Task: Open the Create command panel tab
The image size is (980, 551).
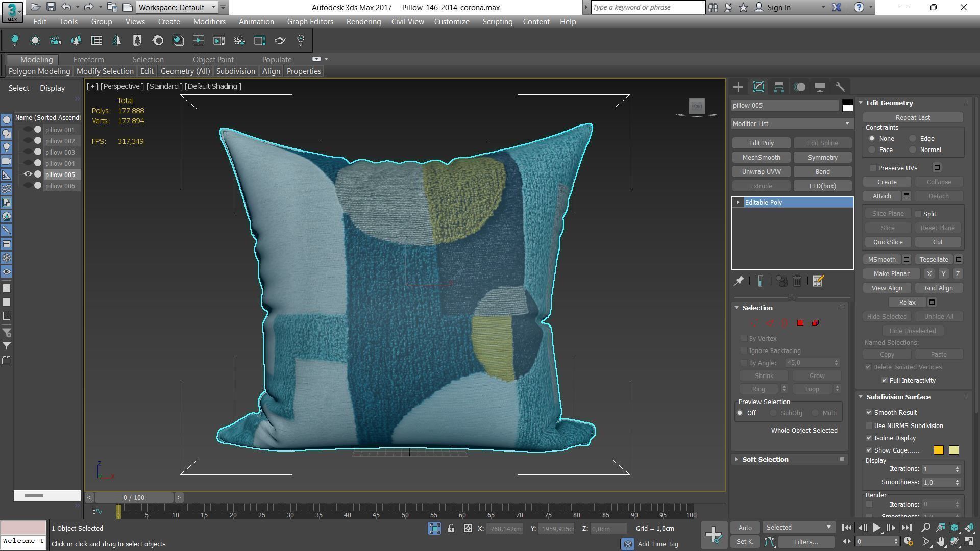Action: click(x=738, y=87)
